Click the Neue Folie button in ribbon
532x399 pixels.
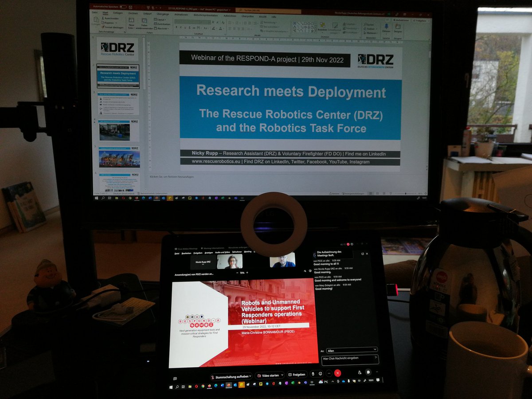131,23
